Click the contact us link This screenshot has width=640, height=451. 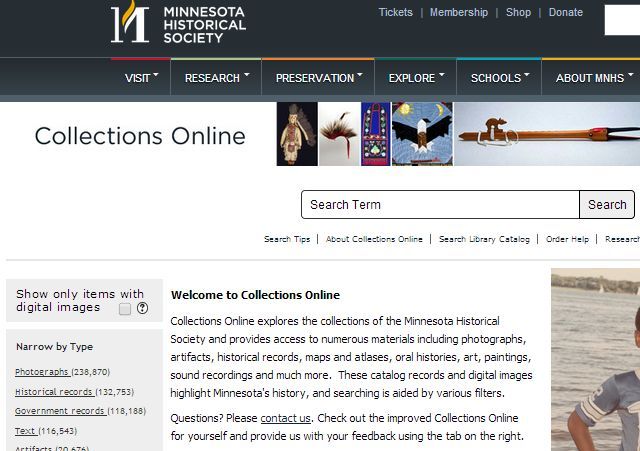(x=285, y=418)
